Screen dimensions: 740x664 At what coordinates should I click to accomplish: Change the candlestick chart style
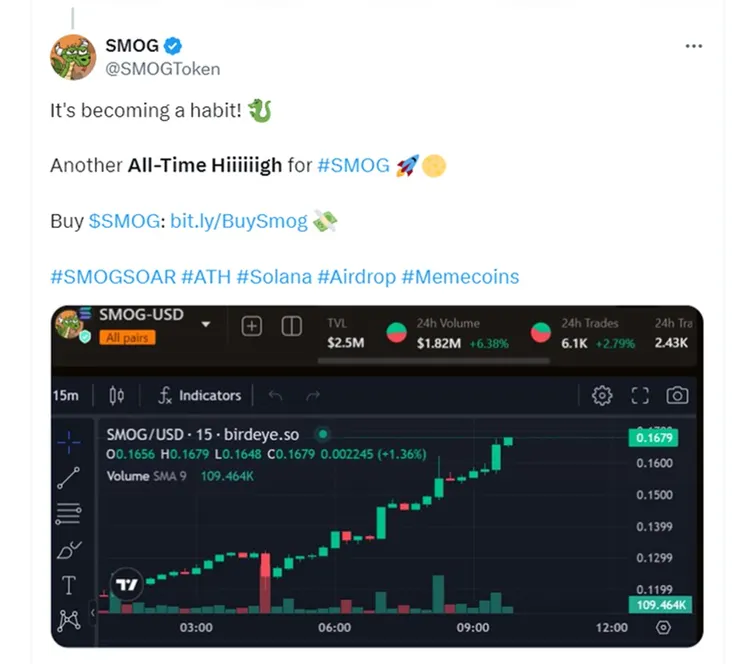tap(116, 395)
